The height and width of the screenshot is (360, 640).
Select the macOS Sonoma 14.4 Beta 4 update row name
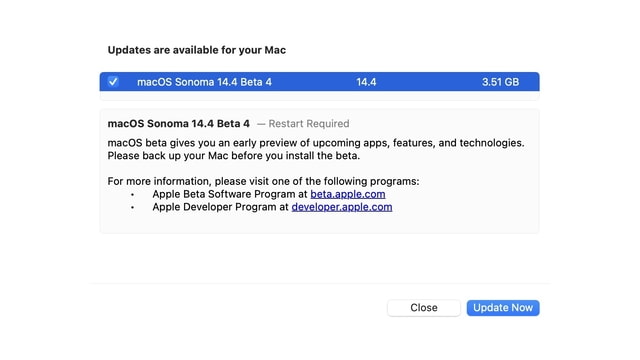point(204,82)
